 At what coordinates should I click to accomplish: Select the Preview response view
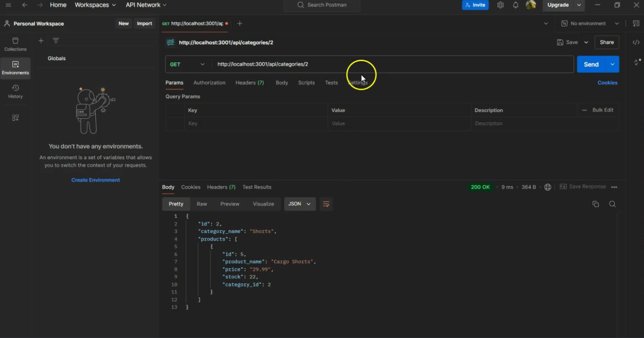[x=230, y=204]
